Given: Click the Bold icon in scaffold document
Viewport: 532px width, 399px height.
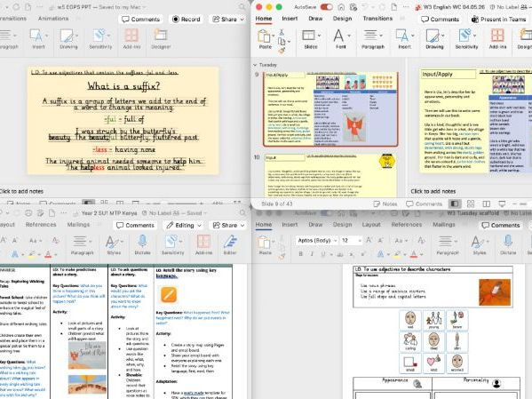Looking at the screenshot, I should tap(300, 253).
